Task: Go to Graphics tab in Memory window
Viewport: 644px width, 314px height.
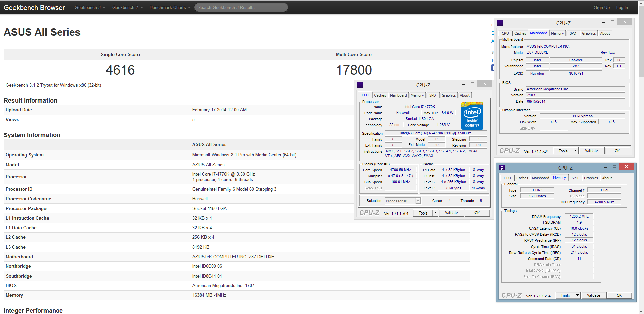Action: pos(591,178)
